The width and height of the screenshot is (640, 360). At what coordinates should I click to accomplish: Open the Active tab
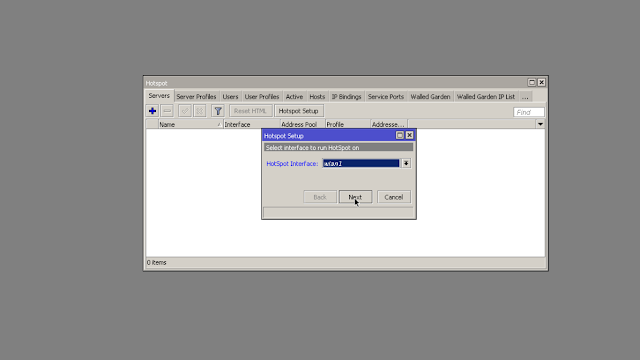pyautogui.click(x=294, y=97)
